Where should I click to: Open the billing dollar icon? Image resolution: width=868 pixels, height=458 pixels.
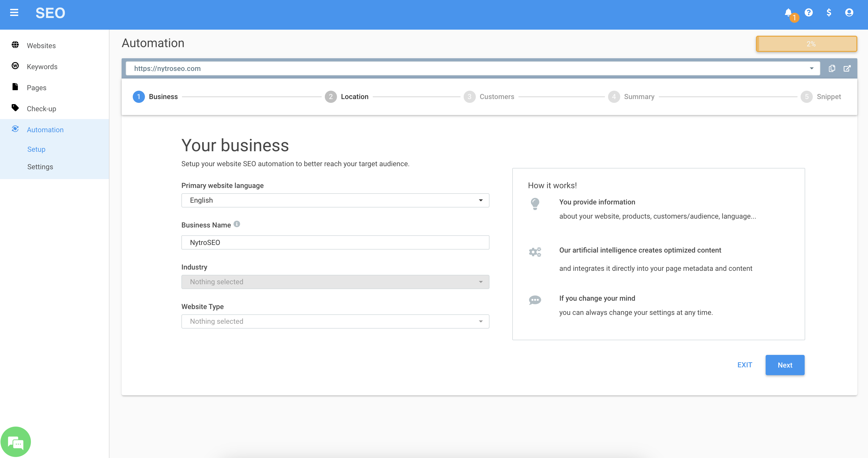click(x=829, y=13)
